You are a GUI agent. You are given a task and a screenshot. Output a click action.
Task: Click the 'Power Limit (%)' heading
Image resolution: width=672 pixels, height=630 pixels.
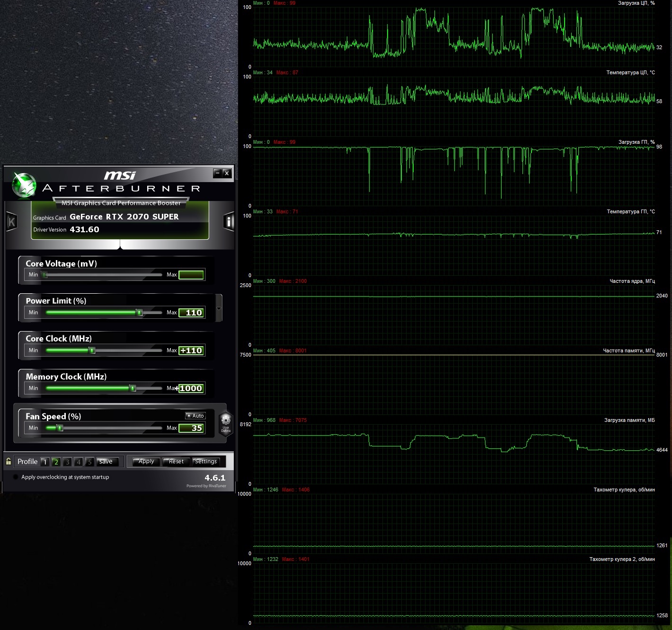[x=56, y=301]
